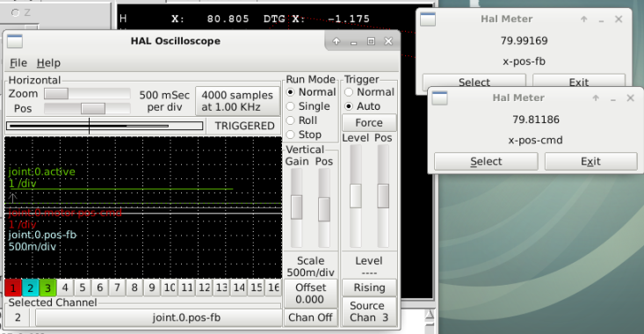The height and width of the screenshot is (334, 644).
Task: Click the horizontal Pos slider
Action: point(87,108)
